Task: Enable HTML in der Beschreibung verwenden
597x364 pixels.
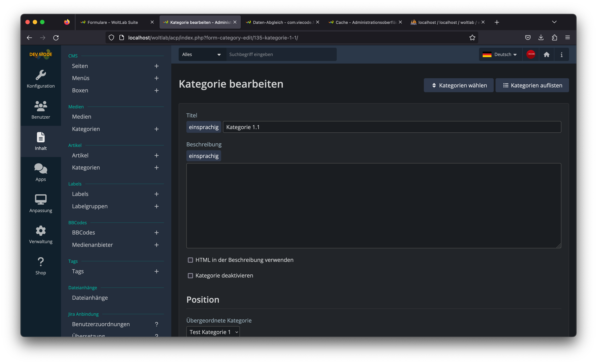Action: click(190, 260)
